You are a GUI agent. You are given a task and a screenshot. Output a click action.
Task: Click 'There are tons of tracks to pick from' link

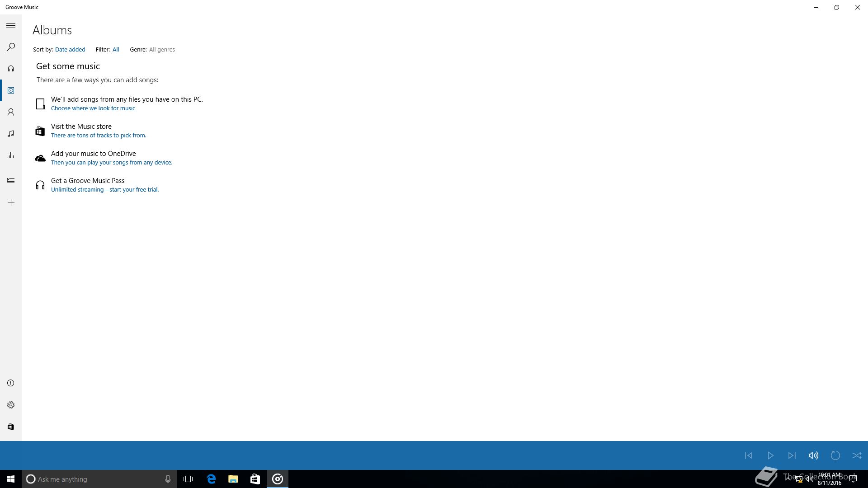point(99,136)
